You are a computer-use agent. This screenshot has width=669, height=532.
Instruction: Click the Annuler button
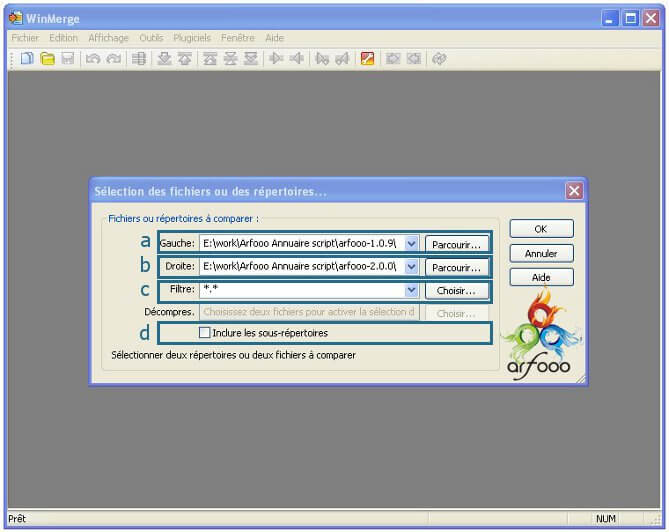(541, 253)
